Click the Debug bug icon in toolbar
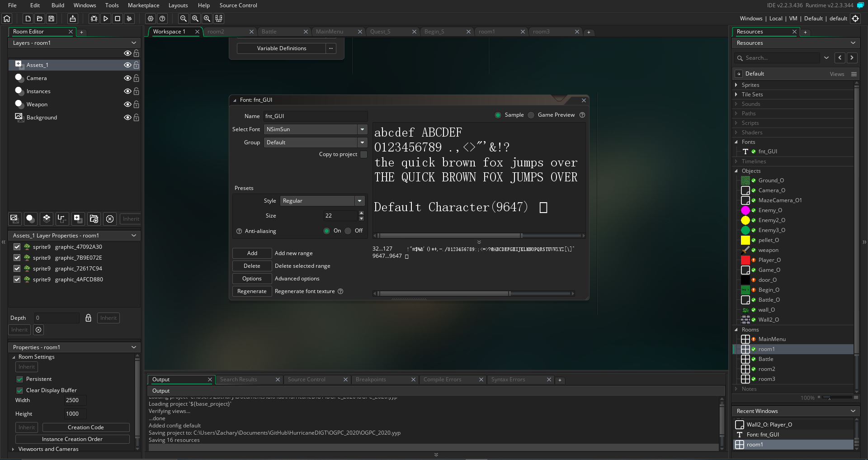The image size is (868, 460). click(94, 19)
